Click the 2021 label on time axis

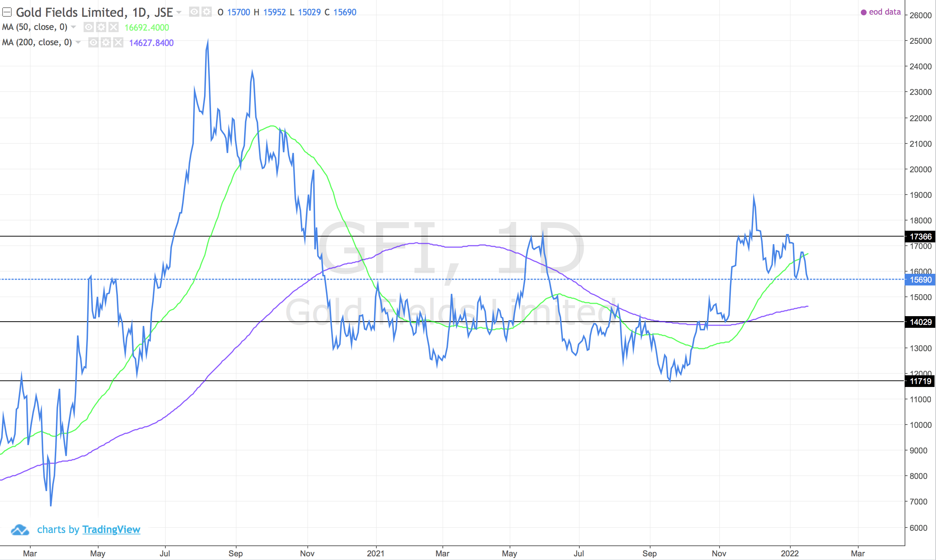point(375,553)
